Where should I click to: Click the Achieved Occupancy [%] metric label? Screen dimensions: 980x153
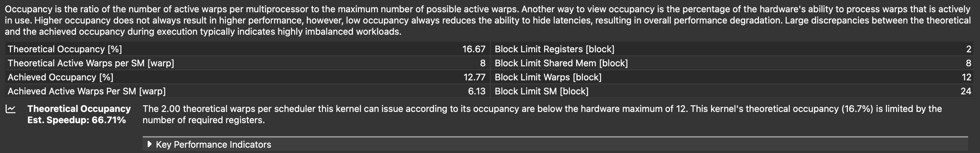pyautogui.click(x=60, y=78)
